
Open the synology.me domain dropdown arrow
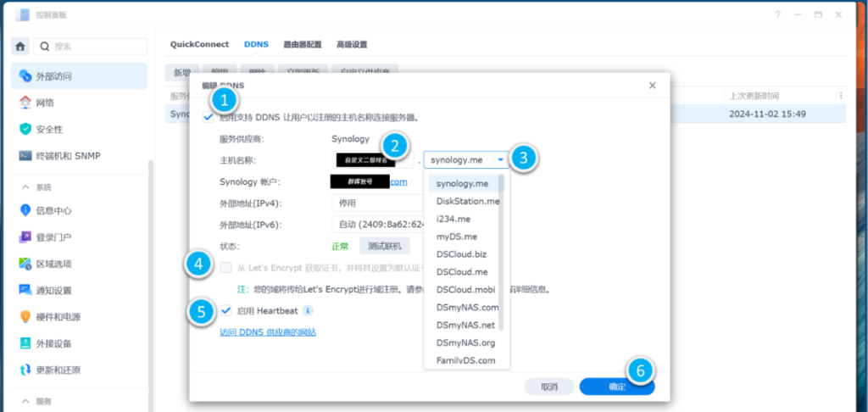(500, 160)
